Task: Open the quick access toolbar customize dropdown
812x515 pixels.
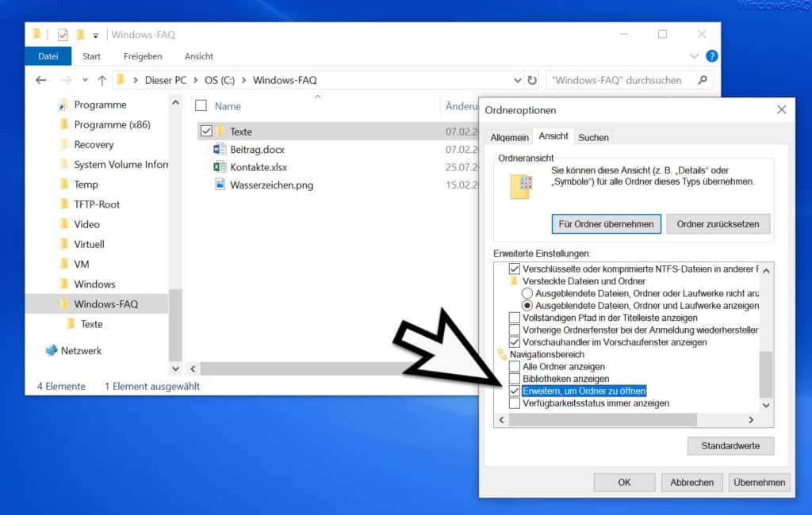Action: [96, 36]
